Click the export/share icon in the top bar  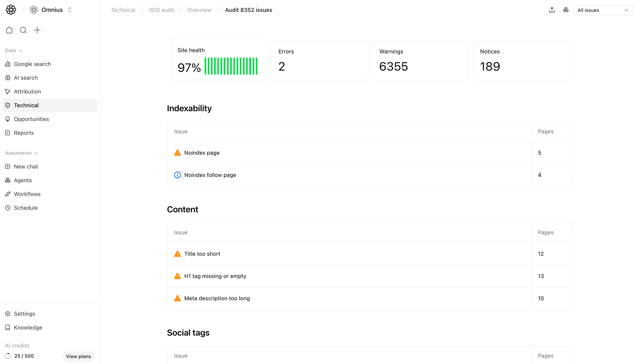click(552, 10)
